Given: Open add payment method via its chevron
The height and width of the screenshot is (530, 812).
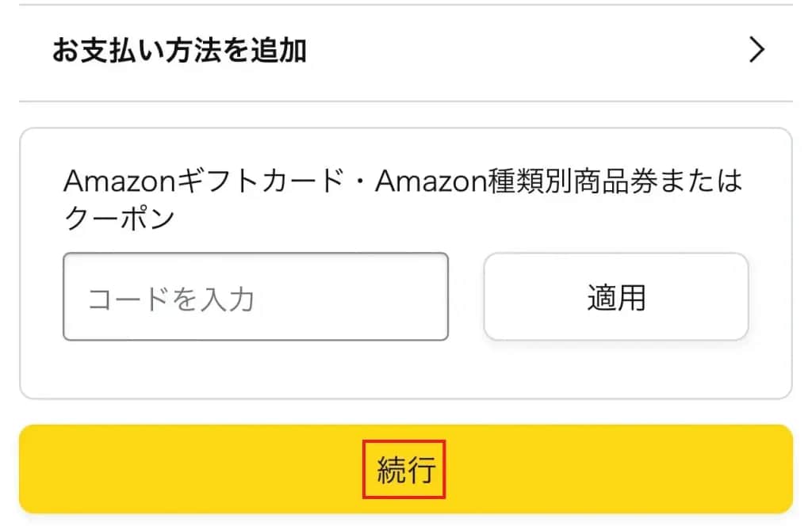Looking at the screenshot, I should [757, 51].
